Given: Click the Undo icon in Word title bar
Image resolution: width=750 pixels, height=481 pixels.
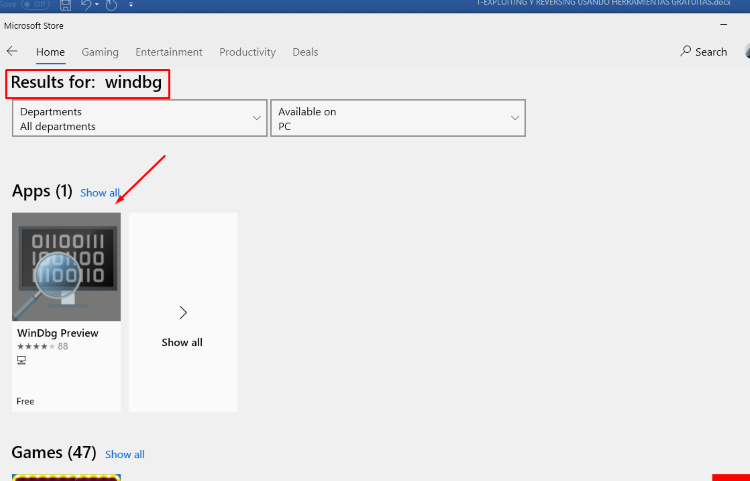Looking at the screenshot, I should (86, 5).
